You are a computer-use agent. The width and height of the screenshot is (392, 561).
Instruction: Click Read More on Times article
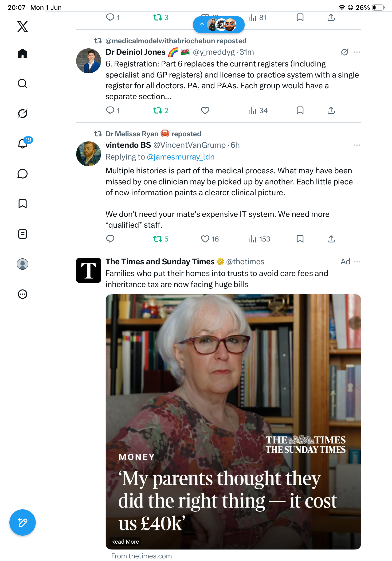pyautogui.click(x=125, y=542)
